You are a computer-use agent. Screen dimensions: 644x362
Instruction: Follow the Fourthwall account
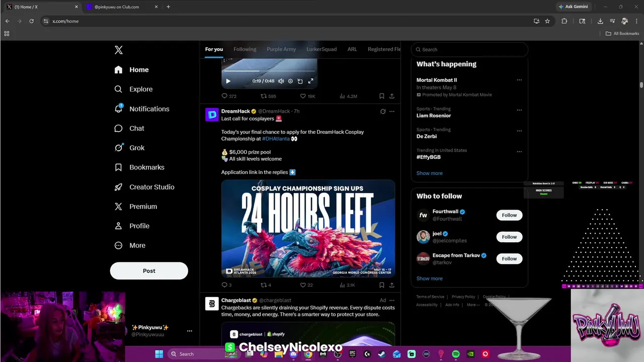pos(509,215)
